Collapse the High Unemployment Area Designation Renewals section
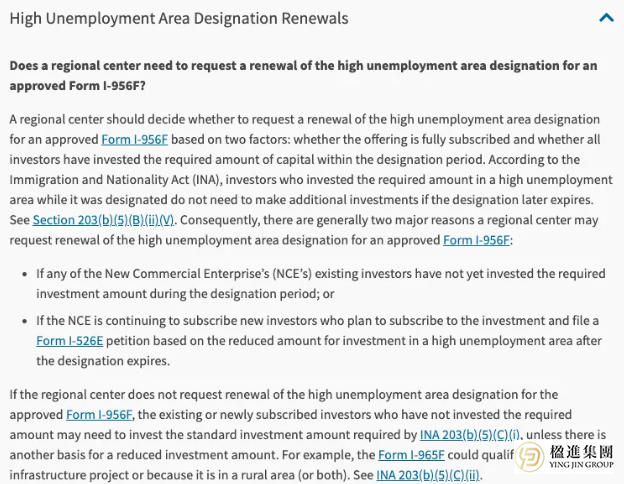Viewport: 624px width, 484px height. point(606,18)
